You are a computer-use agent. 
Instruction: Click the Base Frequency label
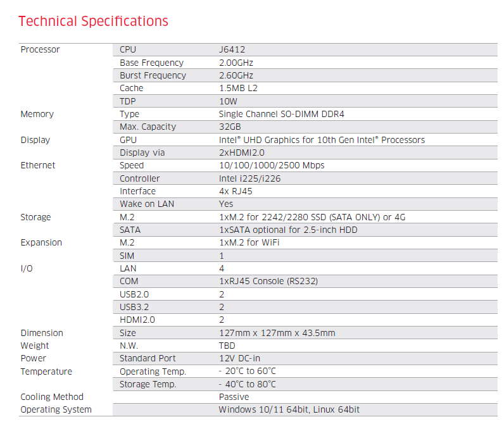point(151,63)
